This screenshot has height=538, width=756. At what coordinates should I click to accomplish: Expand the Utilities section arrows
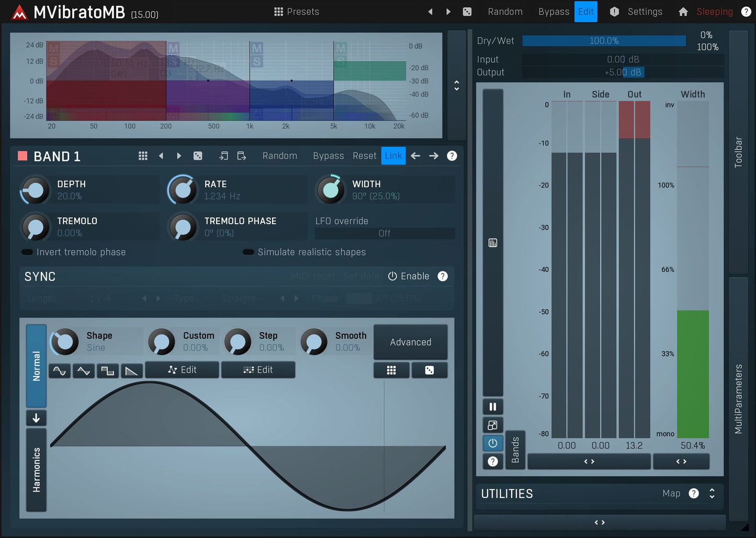point(712,494)
